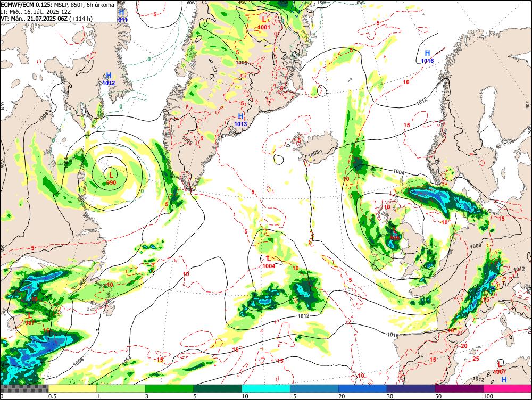
Task: Click the H 1016 high label
Action: (x=428, y=57)
